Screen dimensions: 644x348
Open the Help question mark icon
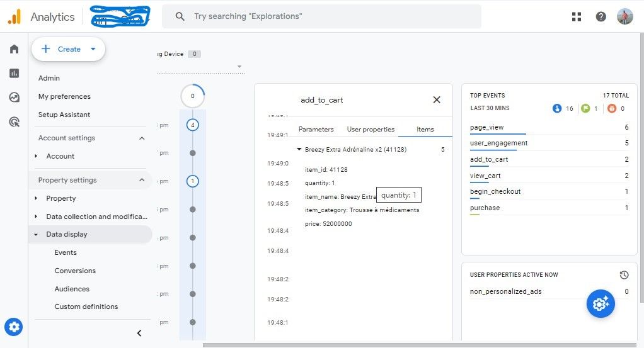coord(601,16)
